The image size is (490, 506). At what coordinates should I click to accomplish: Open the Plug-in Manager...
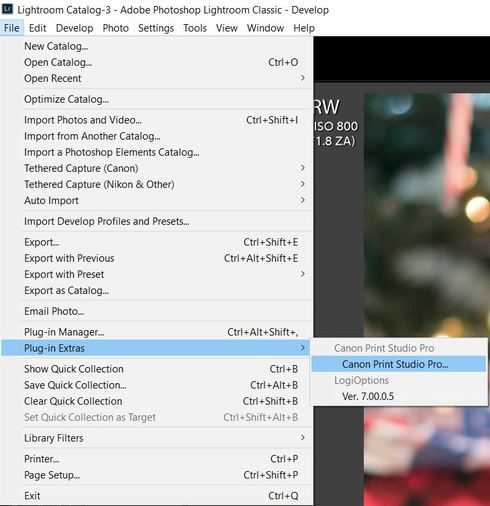point(157,332)
